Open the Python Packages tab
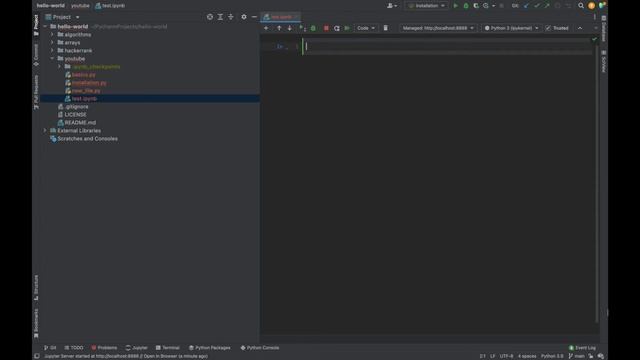 pos(209,348)
